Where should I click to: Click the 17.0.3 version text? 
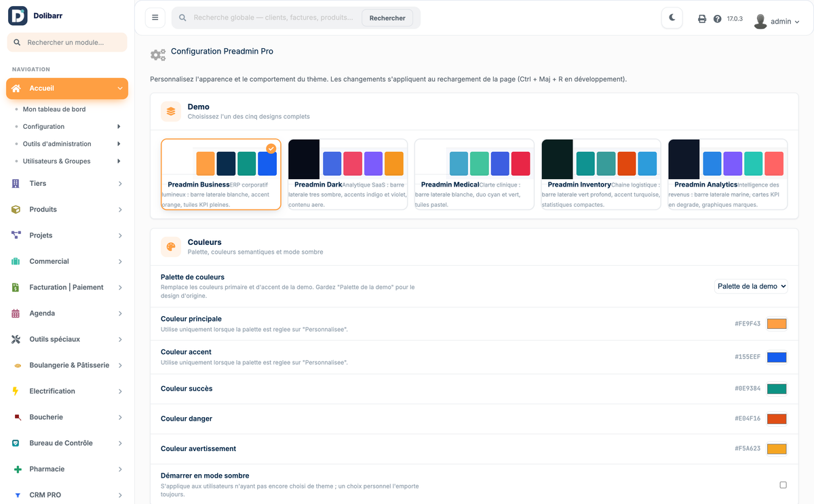pyautogui.click(x=735, y=19)
